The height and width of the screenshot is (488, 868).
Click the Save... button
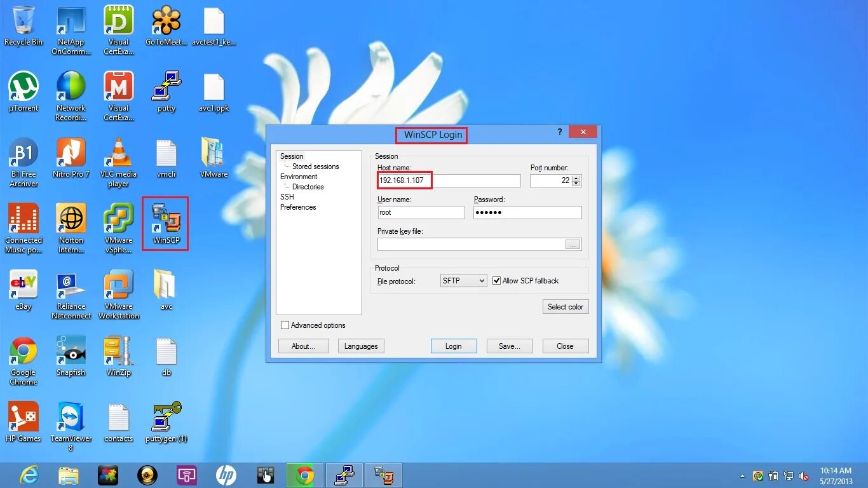510,346
